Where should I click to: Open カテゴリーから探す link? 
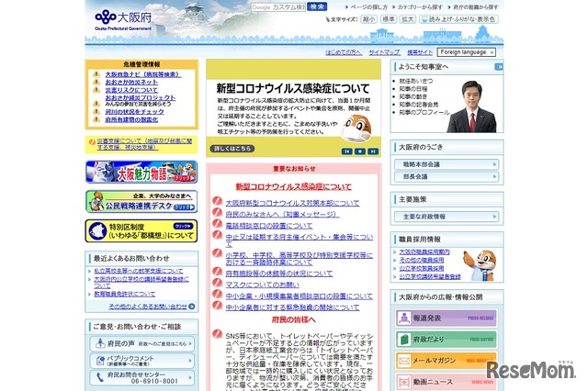[420, 7]
